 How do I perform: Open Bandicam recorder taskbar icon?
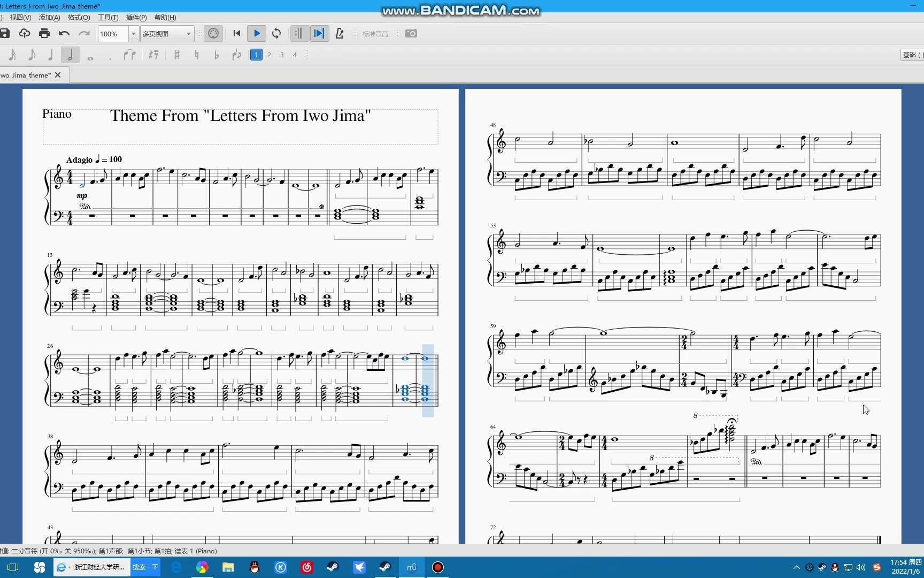(x=437, y=567)
